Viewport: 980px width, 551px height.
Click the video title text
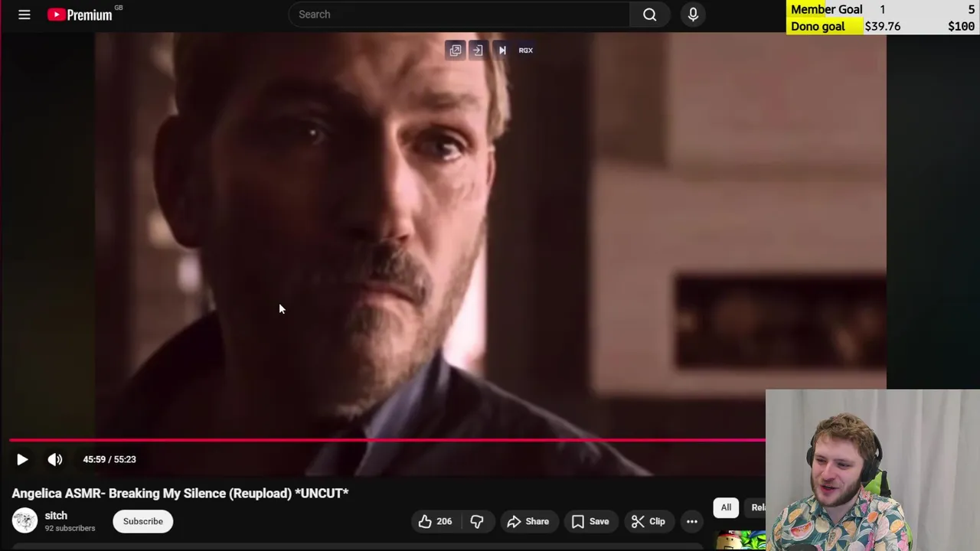point(180,494)
